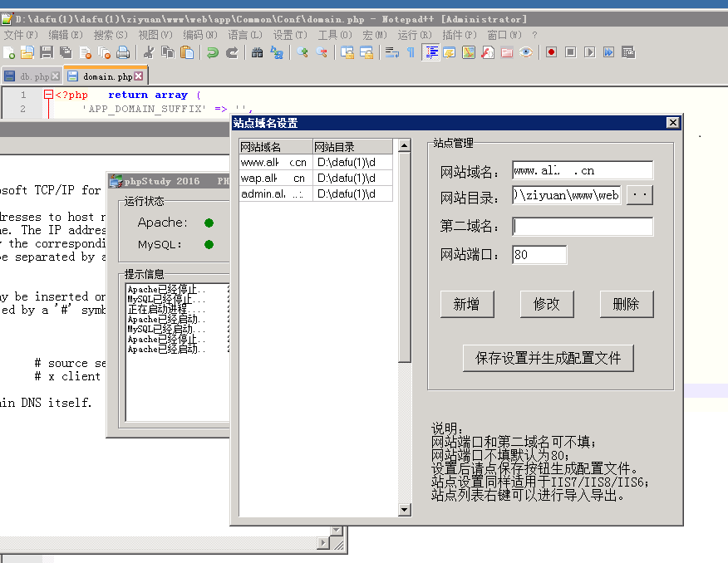Toggle word wrap in the toolbar
The image size is (728, 563).
[x=392, y=53]
